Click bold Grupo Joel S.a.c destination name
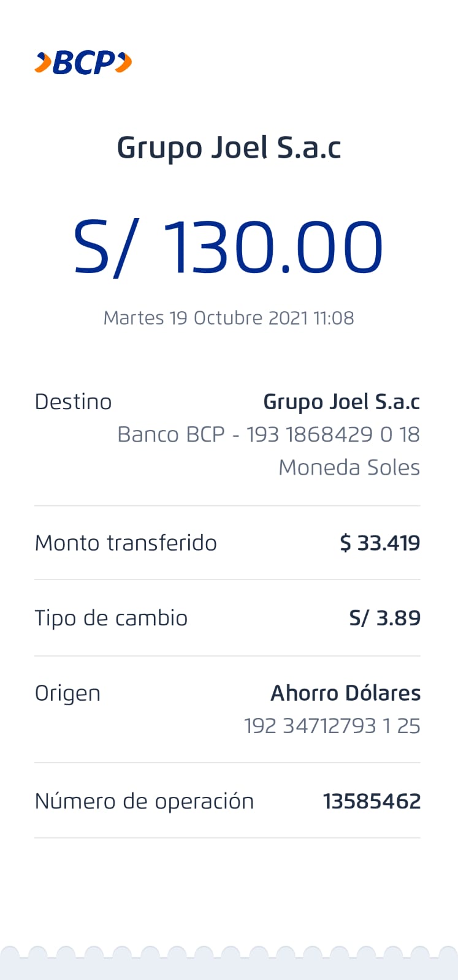Viewport: 458px width, 980px height. click(342, 402)
